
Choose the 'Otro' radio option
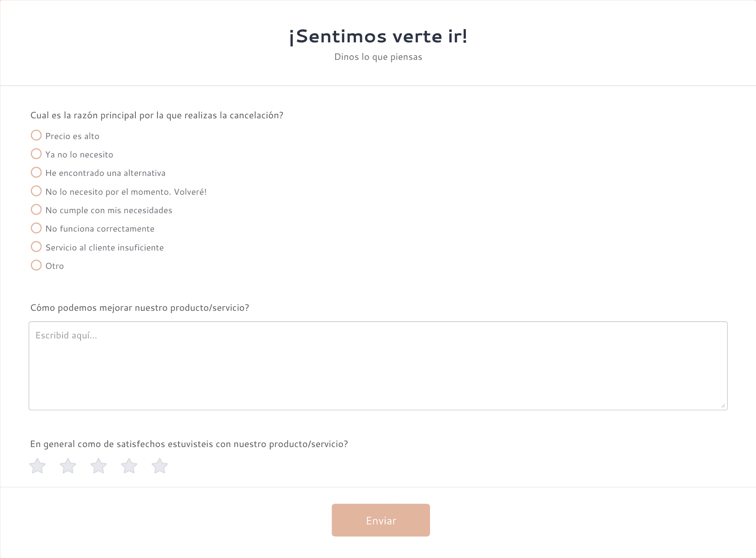pyautogui.click(x=36, y=265)
